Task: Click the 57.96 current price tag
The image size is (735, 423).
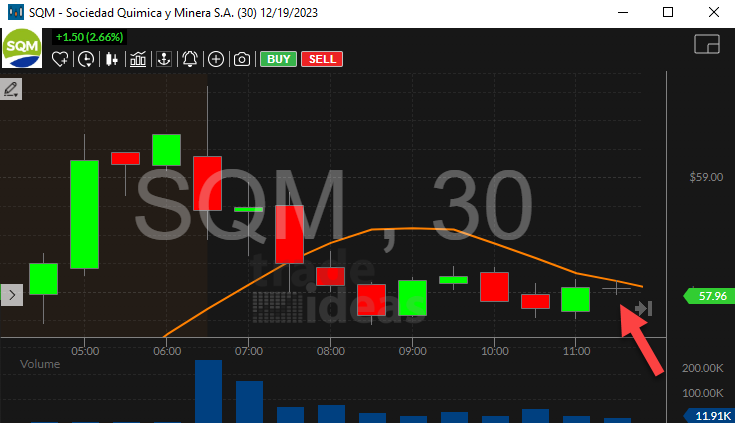Action: click(x=709, y=296)
